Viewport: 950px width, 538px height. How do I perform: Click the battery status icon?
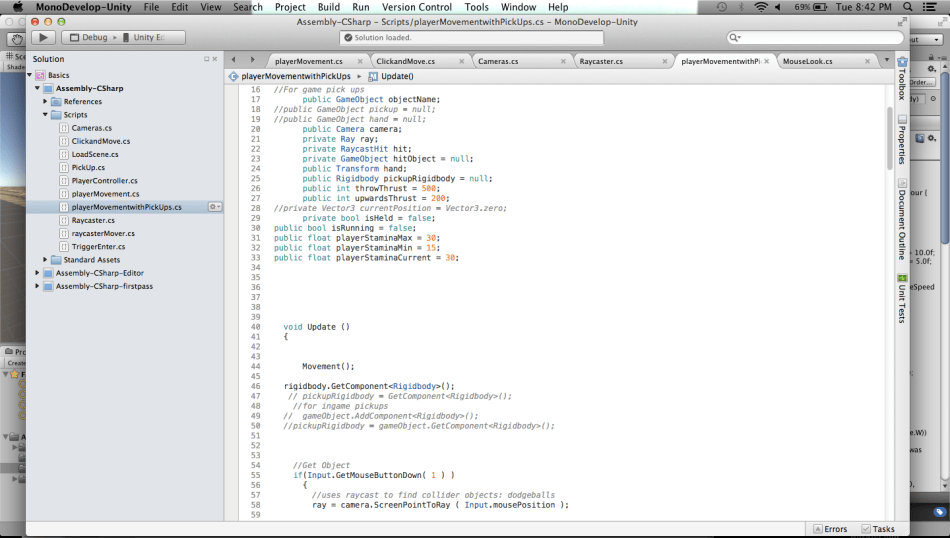point(820,7)
